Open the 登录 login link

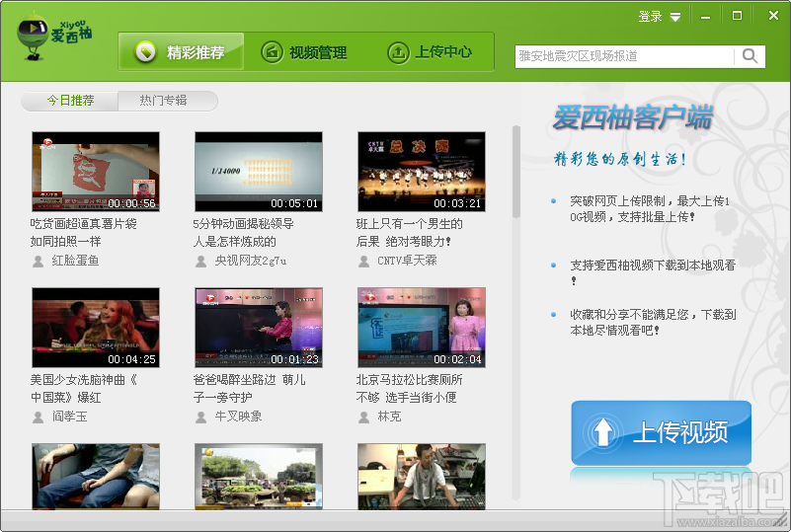[650, 17]
